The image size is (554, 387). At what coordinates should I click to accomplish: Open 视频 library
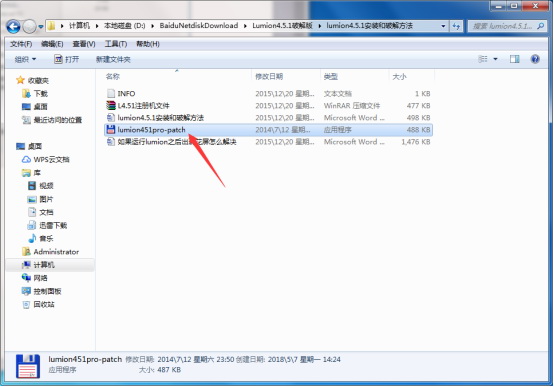46,186
